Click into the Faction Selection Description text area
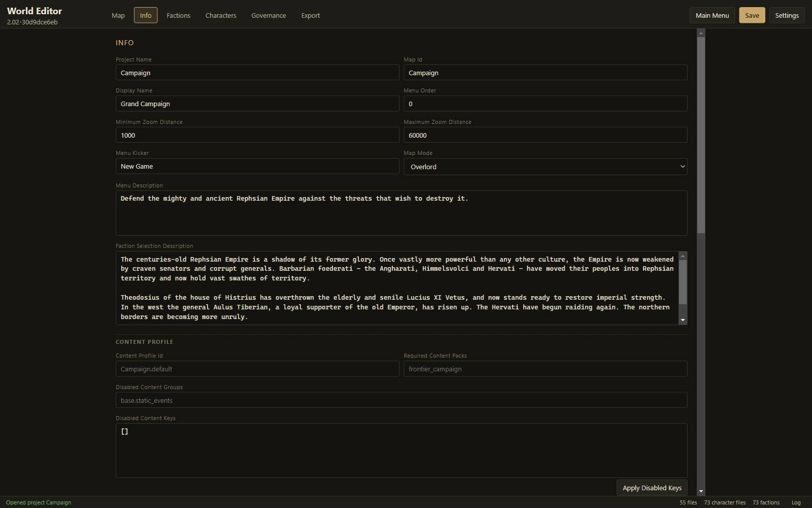This screenshot has width=812, height=508. 397,288
